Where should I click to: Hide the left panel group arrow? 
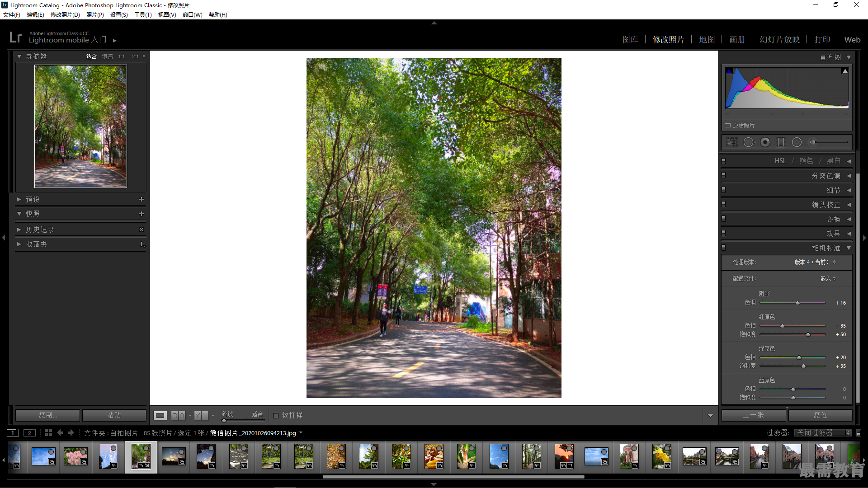coord(3,237)
